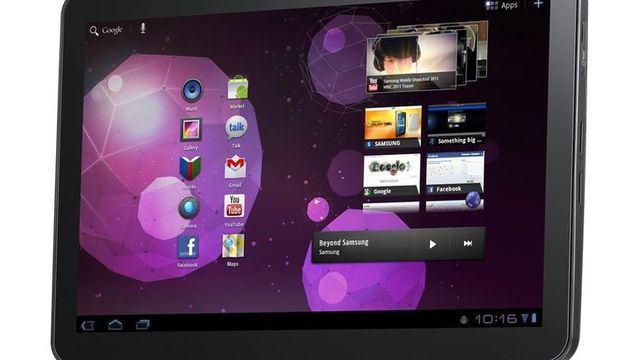Open the SAMSUNG bookmark thumbnail
The height and width of the screenshot is (360, 640).
[393, 127]
